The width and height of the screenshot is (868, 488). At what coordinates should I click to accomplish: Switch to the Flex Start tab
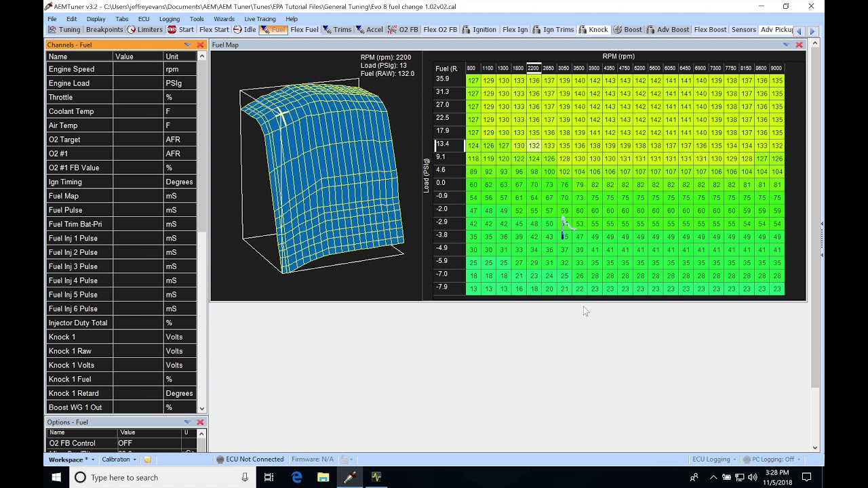pos(214,30)
